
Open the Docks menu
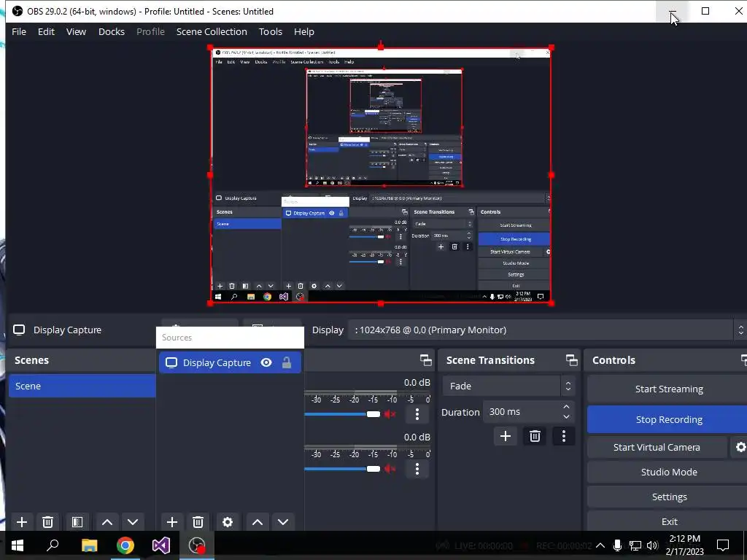tap(112, 32)
